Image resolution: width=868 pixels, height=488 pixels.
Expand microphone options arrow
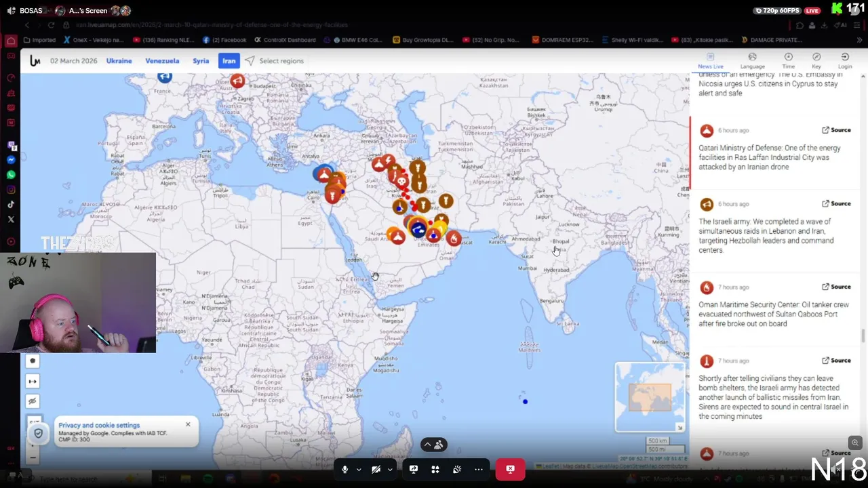pos(359,469)
